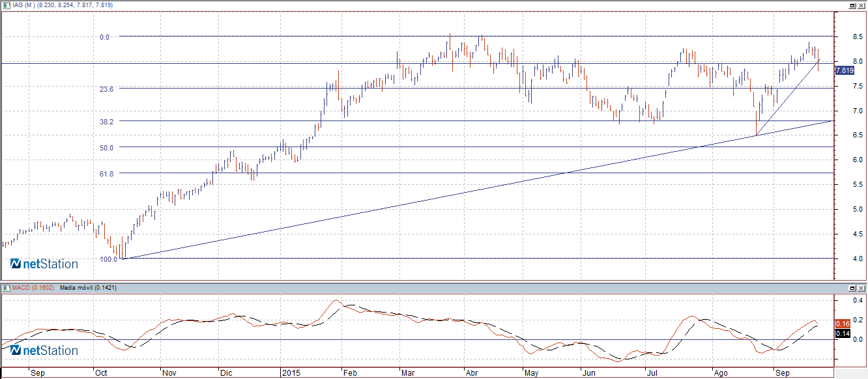Click the MACD indicator panel icon
The width and height of the screenshot is (868, 379).
tap(6, 287)
